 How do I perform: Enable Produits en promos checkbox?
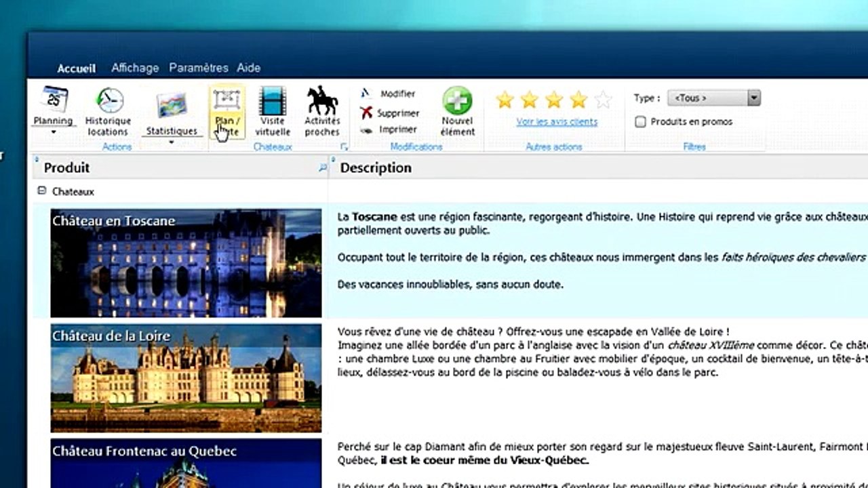coord(640,122)
